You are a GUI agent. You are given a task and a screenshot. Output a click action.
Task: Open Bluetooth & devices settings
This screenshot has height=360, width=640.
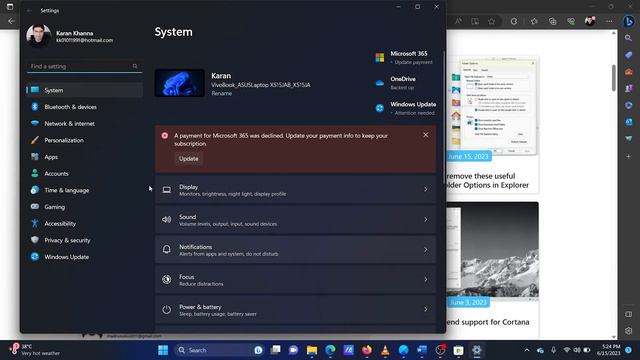pos(84,107)
